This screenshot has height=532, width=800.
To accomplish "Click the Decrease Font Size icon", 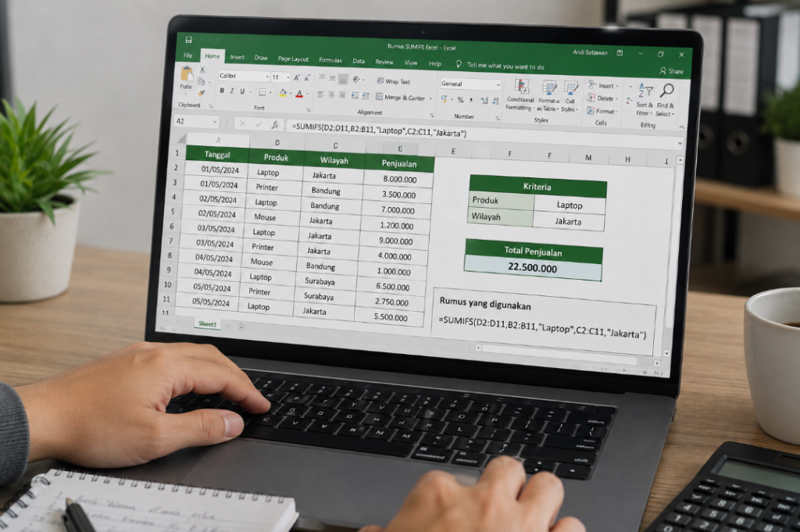I will coord(306,79).
